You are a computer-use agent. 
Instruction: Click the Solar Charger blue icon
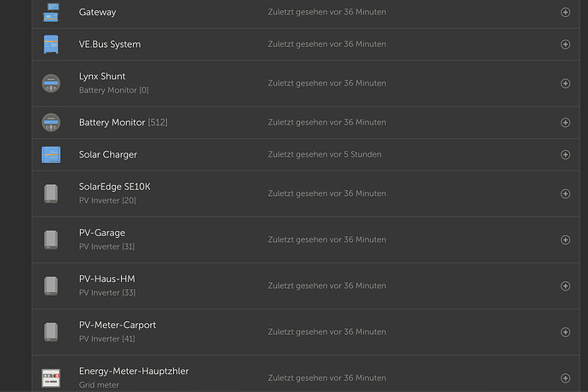[x=51, y=154]
